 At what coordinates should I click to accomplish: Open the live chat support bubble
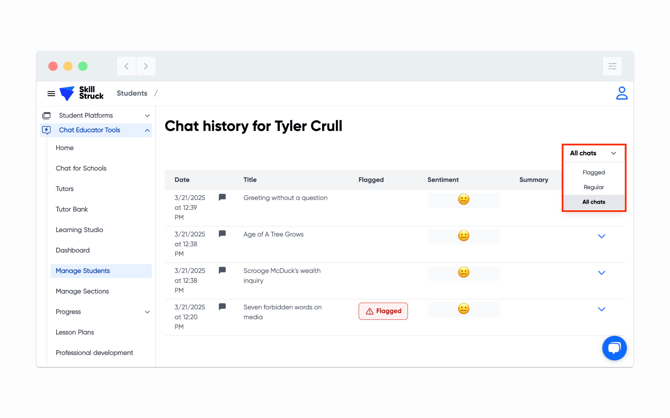(x=614, y=347)
